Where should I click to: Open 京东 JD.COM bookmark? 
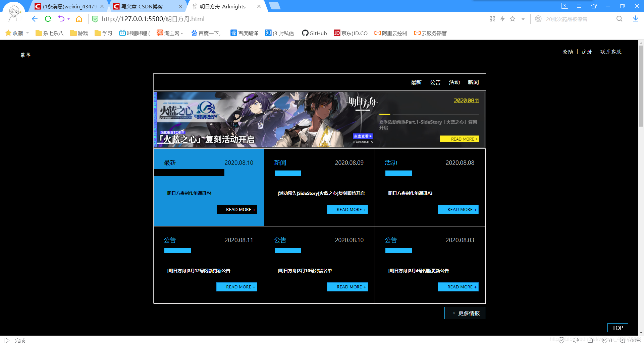point(351,33)
